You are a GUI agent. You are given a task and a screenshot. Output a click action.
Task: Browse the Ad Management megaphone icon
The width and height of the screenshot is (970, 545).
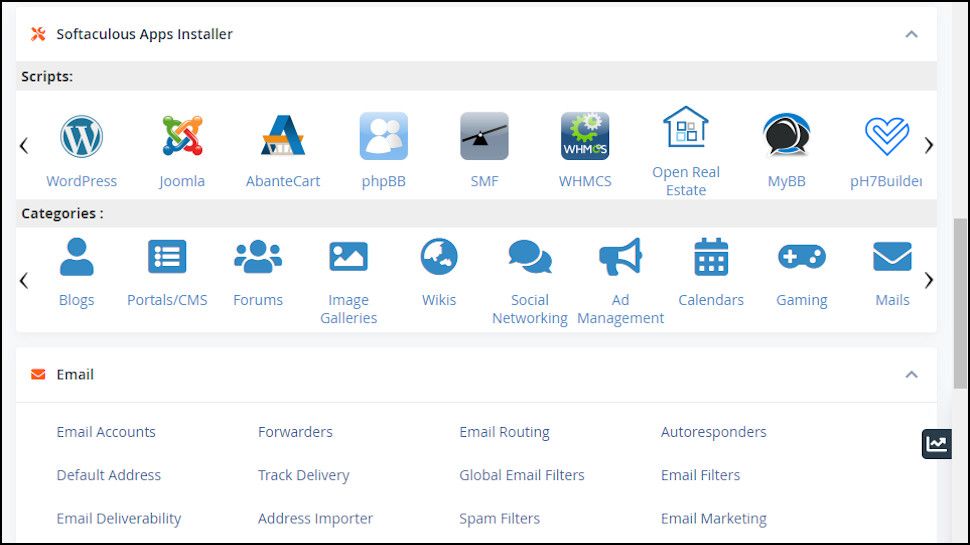click(x=620, y=257)
